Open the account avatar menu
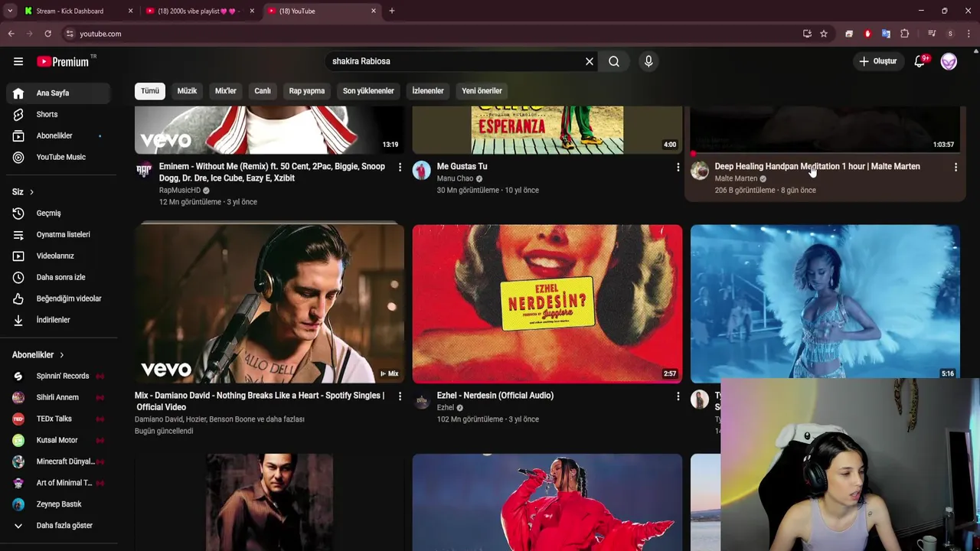Screen dimensions: 980x551 click(949, 61)
